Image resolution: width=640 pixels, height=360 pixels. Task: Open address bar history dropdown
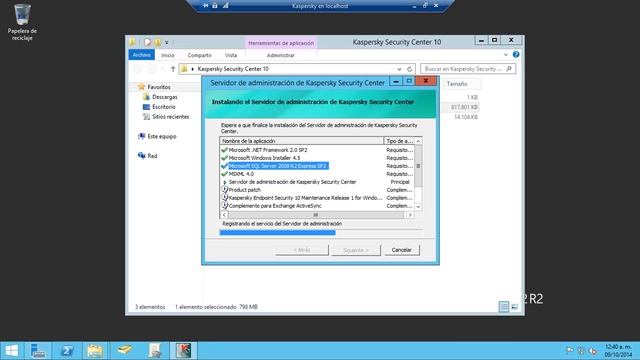click(399, 69)
